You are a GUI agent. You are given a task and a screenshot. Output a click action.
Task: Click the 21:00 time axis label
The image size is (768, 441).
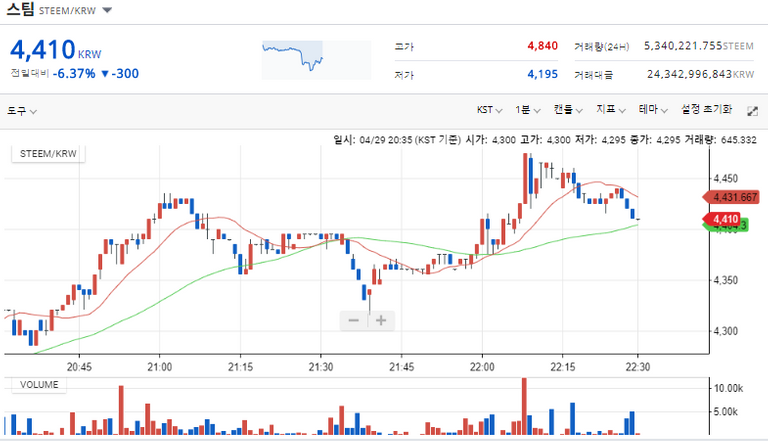160,367
